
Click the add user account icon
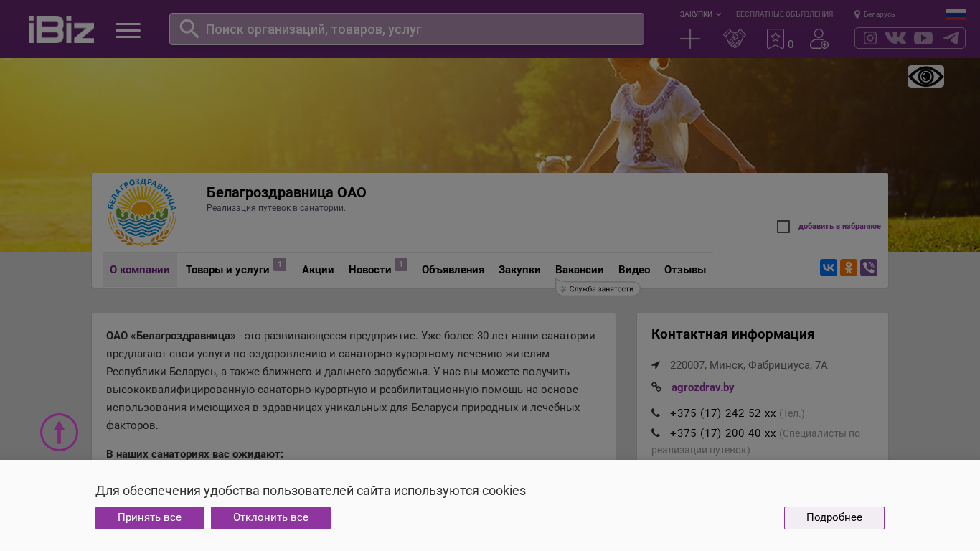819,39
